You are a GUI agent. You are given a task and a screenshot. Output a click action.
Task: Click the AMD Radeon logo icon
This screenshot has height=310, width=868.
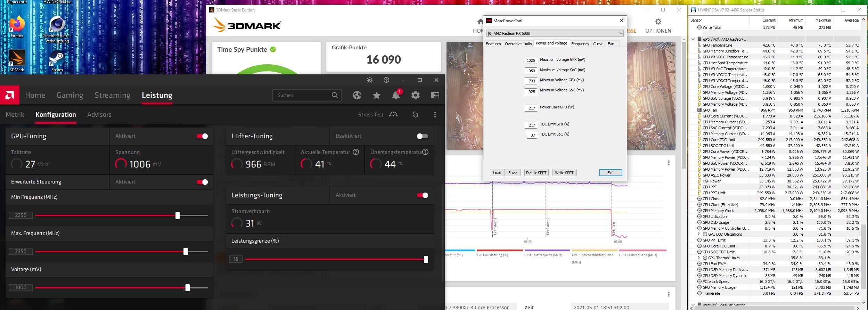10,95
